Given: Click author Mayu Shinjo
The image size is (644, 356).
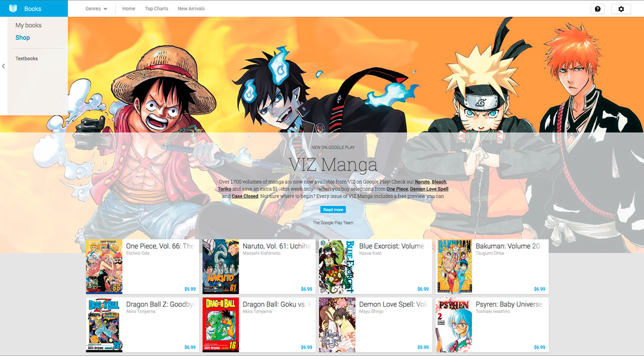Looking at the screenshot, I should (372, 311).
